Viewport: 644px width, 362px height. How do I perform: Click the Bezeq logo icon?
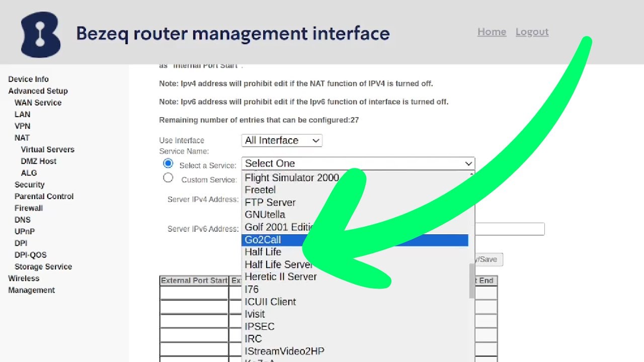click(41, 34)
